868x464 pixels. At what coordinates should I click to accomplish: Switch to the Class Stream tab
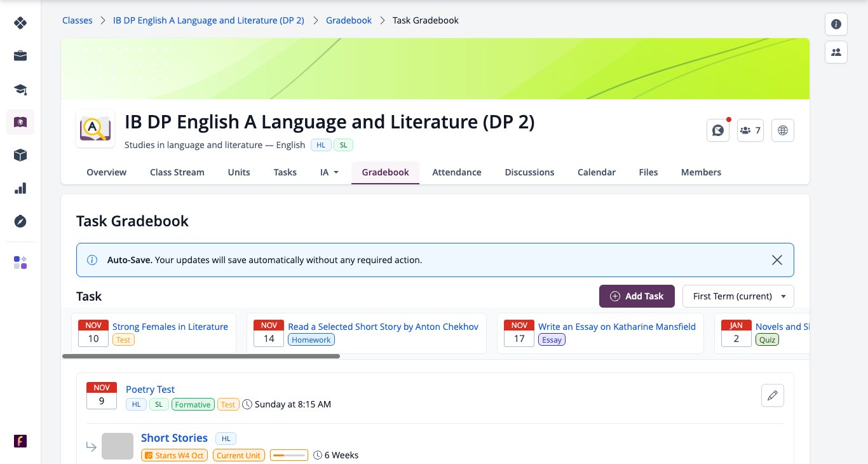coord(177,172)
